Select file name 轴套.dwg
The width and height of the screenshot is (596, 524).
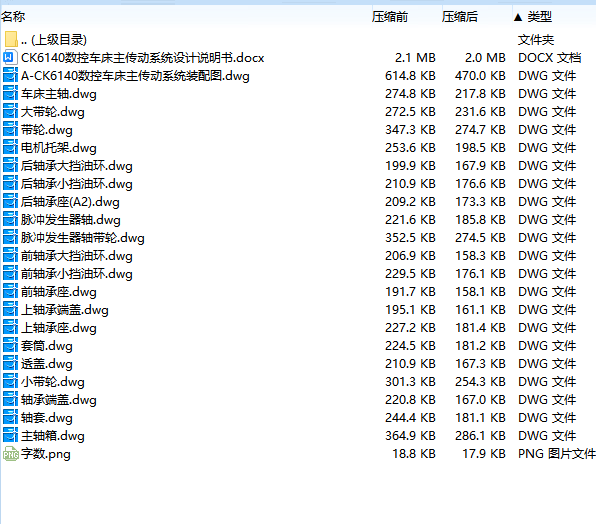pyautogui.click(x=47, y=418)
